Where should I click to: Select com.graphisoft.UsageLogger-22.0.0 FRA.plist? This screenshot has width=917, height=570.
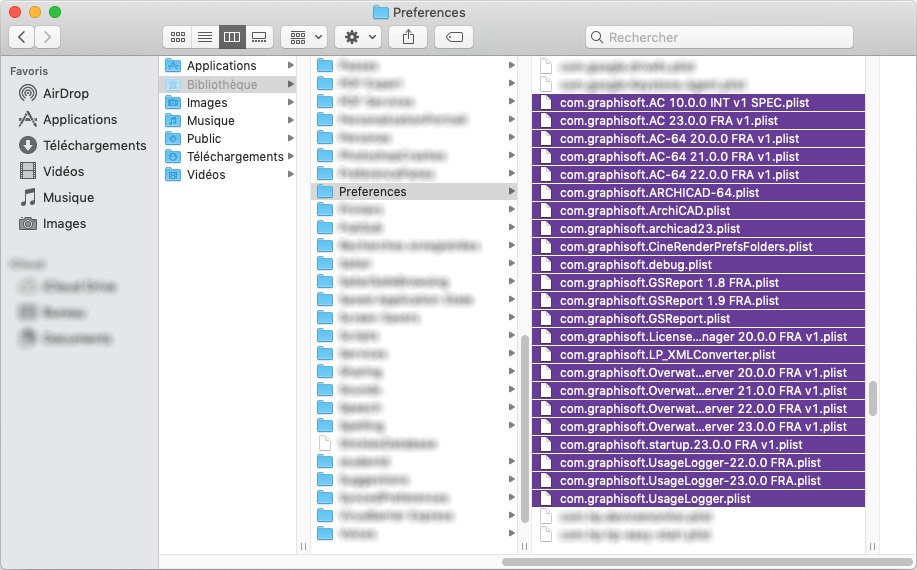tap(698, 463)
